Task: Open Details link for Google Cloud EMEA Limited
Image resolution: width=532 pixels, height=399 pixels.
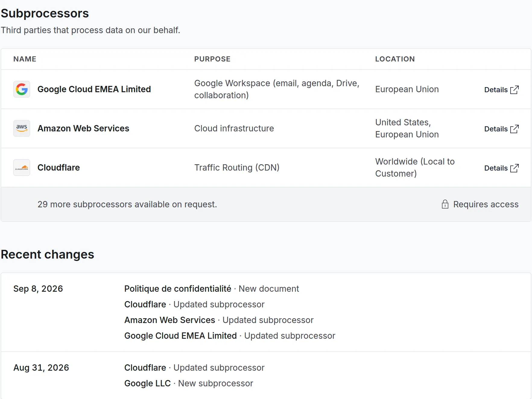Action: point(502,90)
